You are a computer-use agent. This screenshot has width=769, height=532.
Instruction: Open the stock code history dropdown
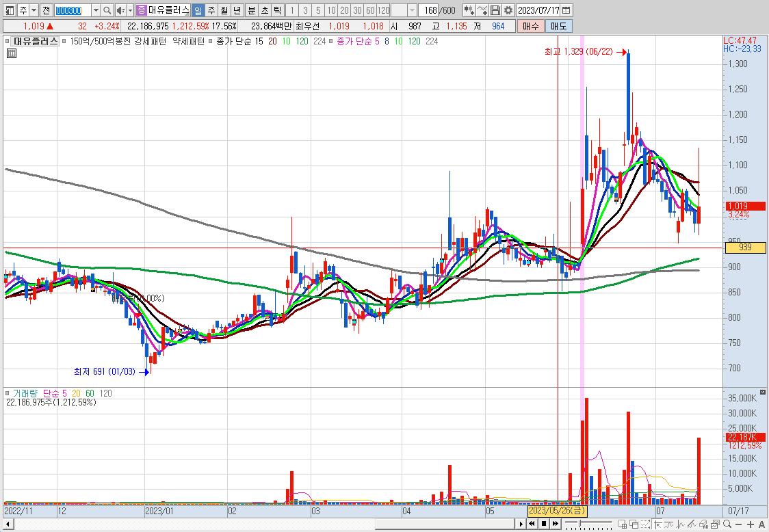point(96,10)
